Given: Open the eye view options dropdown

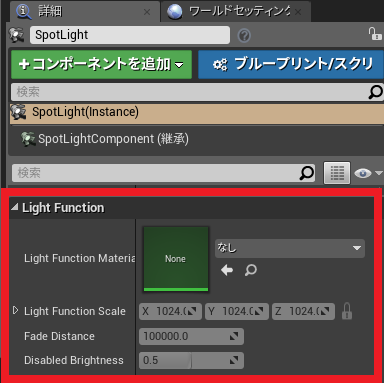Looking at the screenshot, I should [368, 173].
